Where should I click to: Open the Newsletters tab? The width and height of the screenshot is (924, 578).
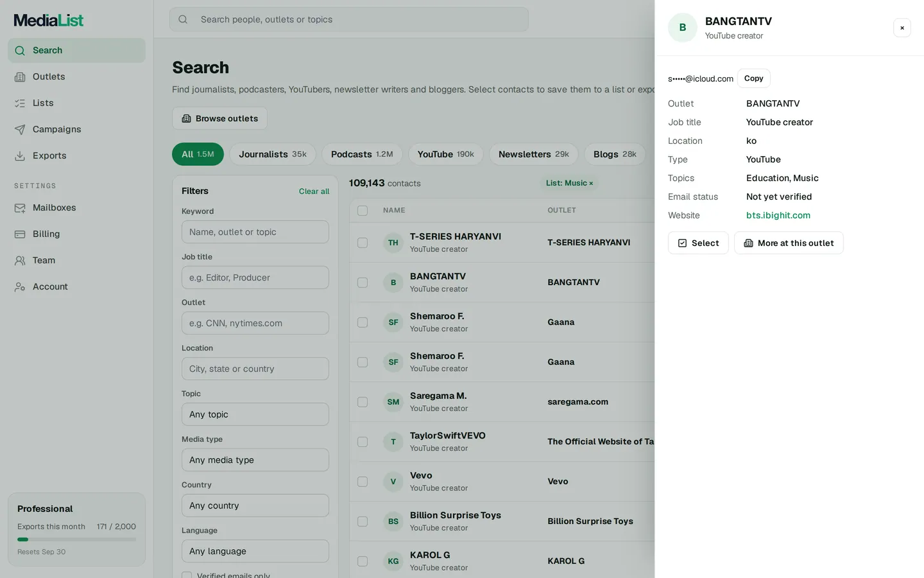point(534,154)
